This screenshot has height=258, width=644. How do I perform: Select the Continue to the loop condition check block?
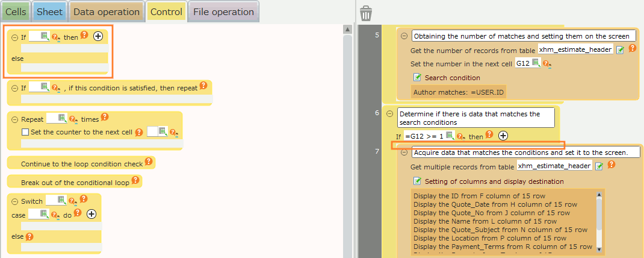click(82, 163)
